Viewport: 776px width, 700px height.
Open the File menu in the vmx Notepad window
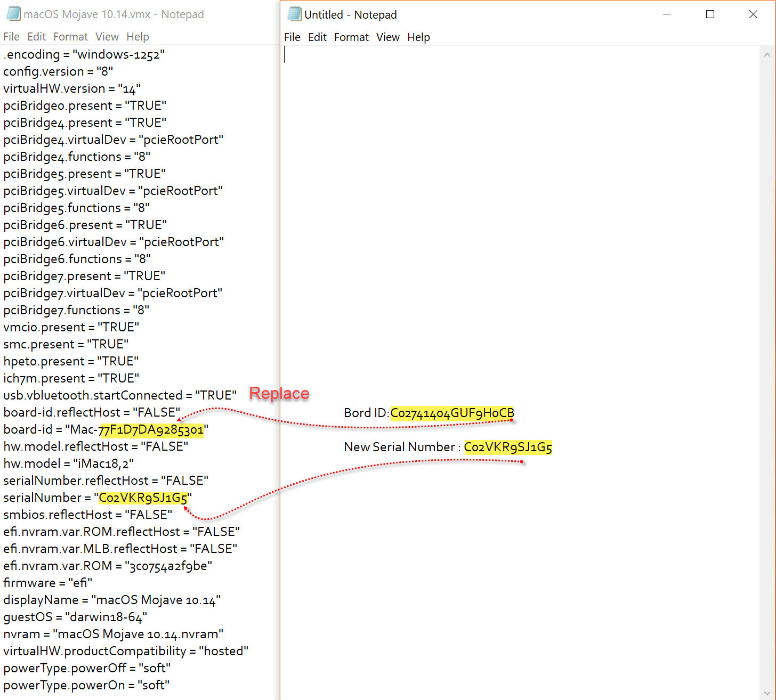tap(11, 37)
